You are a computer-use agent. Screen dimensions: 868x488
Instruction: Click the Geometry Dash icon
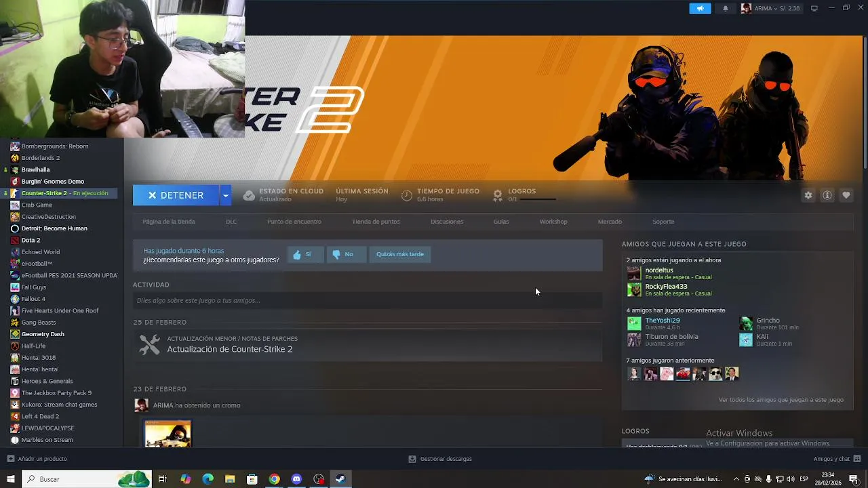point(15,334)
